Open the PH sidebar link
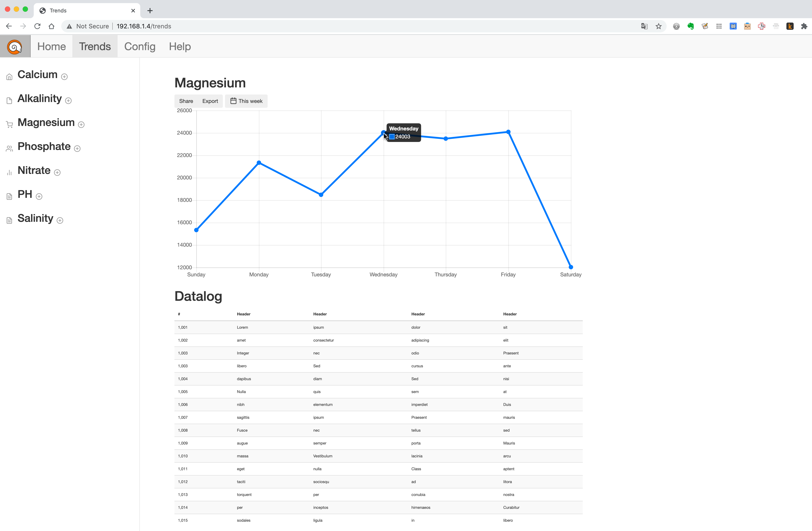Image resolution: width=812 pixels, height=531 pixels. point(25,194)
